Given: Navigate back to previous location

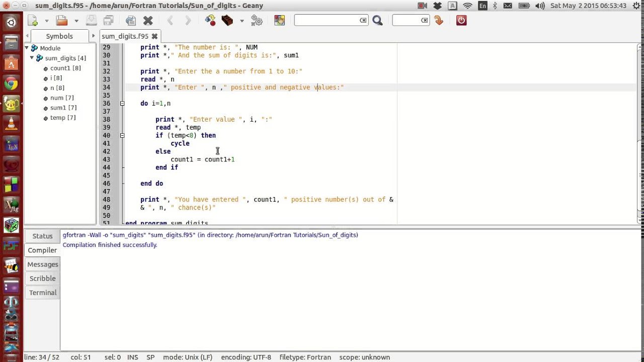Looking at the screenshot, I should (170, 21).
